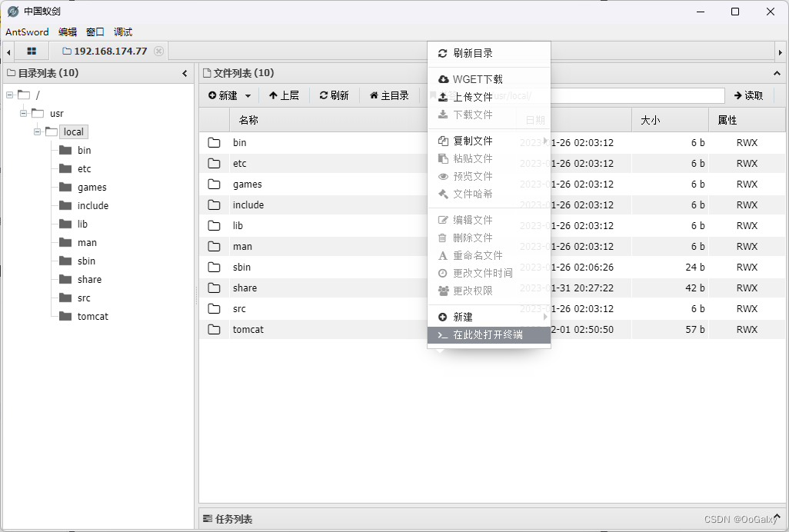This screenshot has height=532, width=789.
Task: Select the share folder in the tree
Action: (89, 280)
